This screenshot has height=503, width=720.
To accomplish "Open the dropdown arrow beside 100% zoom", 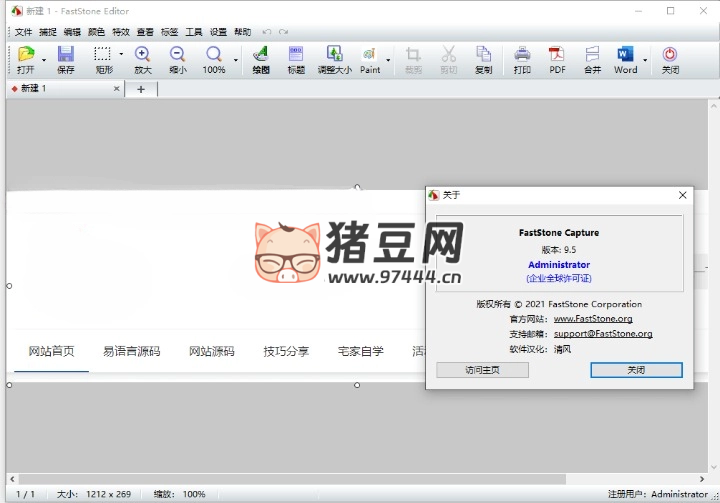I will tap(236, 60).
